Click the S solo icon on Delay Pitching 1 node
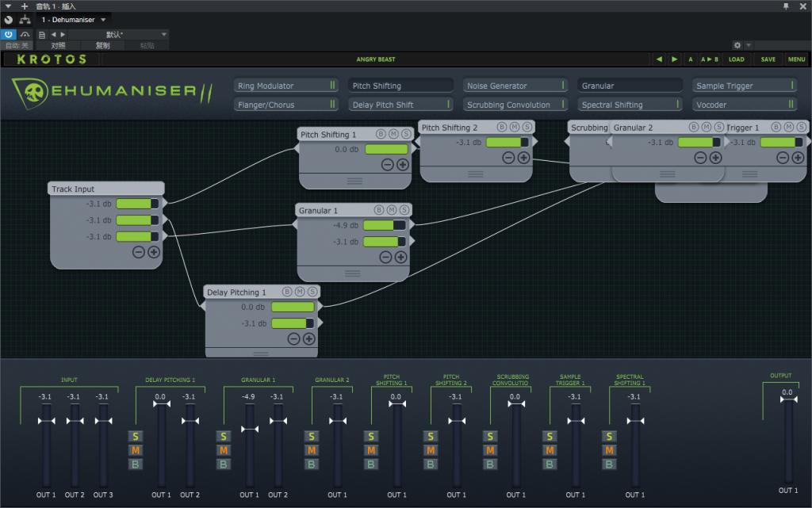The height and width of the screenshot is (508, 812). coord(312,292)
